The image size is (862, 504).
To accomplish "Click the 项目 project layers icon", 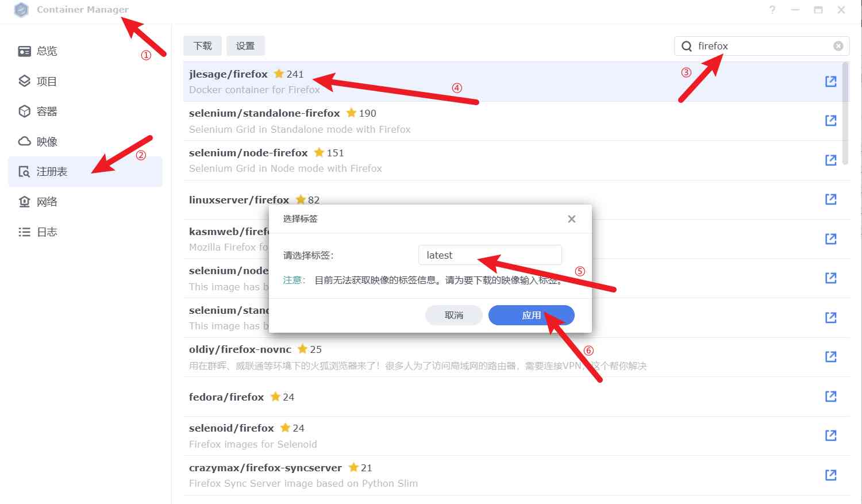I will click(24, 81).
